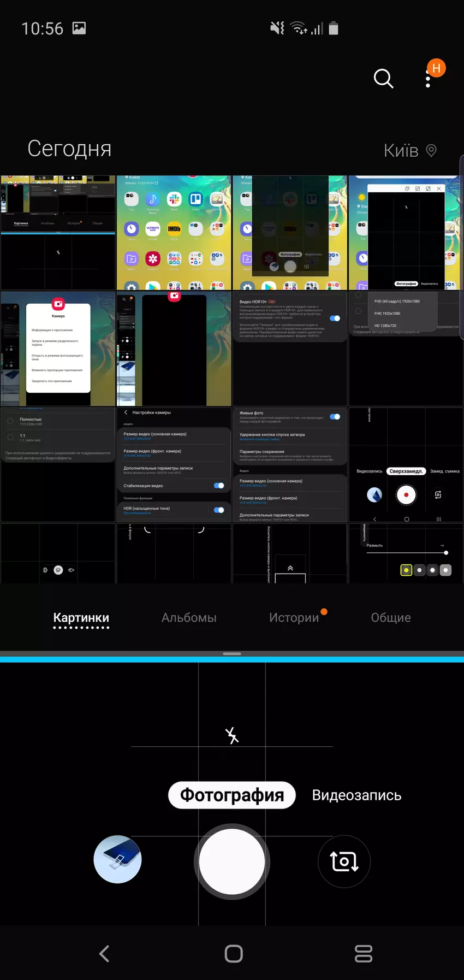The height and width of the screenshot is (980, 464).
Task: Tap the split-screen divider handle
Action: click(x=232, y=654)
